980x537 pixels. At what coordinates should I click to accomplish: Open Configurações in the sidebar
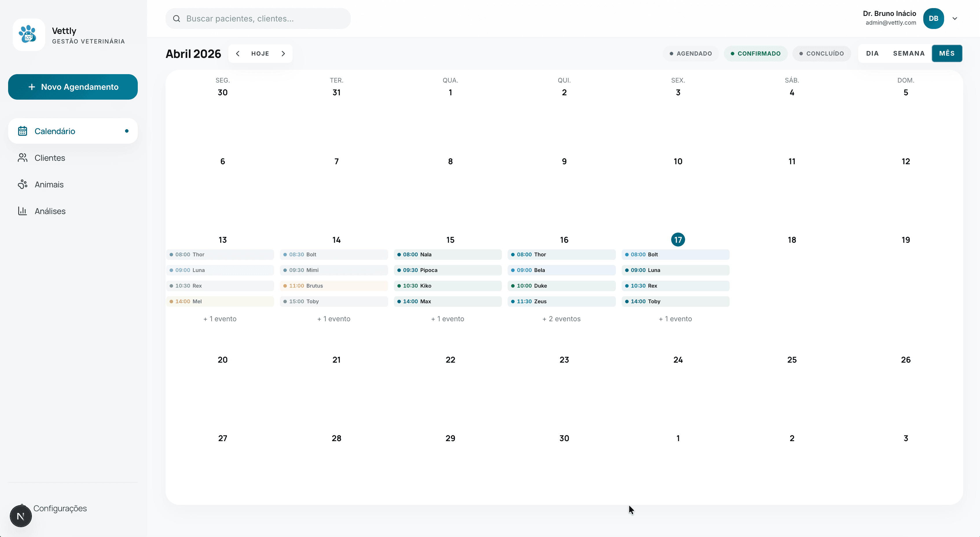click(60, 508)
